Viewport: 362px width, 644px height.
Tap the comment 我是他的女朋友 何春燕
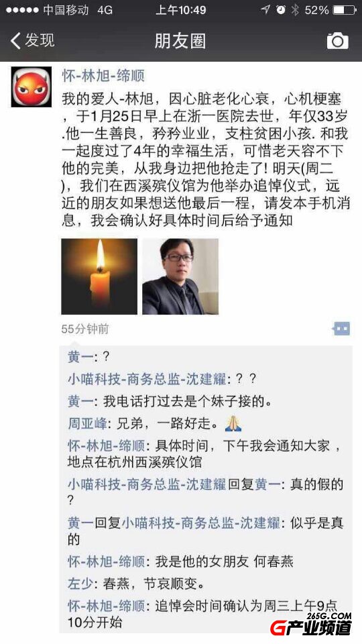point(180,561)
